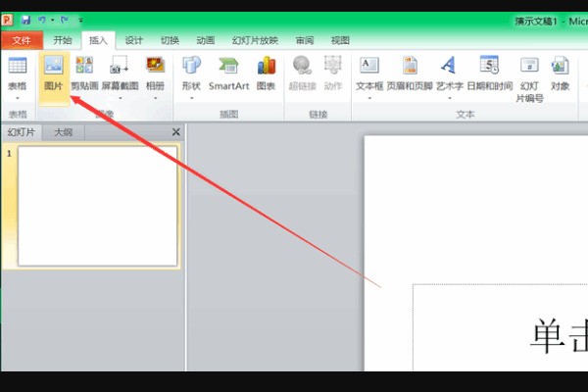Select slide 1 thumbnail in panel
Screen dimensions: 588x392
[x=97, y=206]
